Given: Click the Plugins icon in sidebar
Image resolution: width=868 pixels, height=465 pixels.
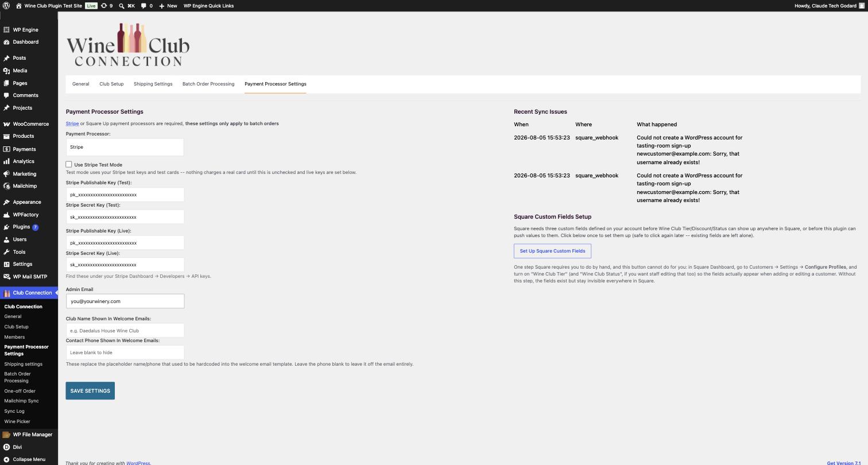Looking at the screenshot, I should (x=6, y=227).
